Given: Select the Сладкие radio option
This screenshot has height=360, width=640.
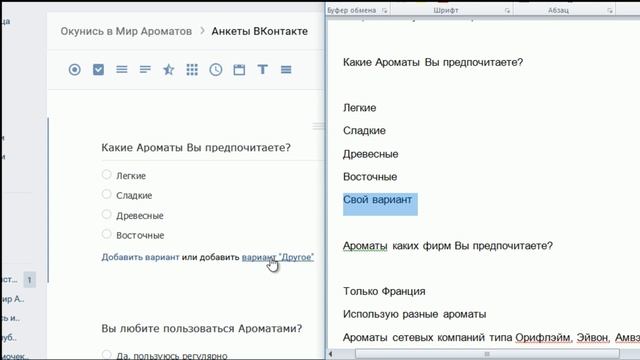Looking at the screenshot, I should (107, 194).
